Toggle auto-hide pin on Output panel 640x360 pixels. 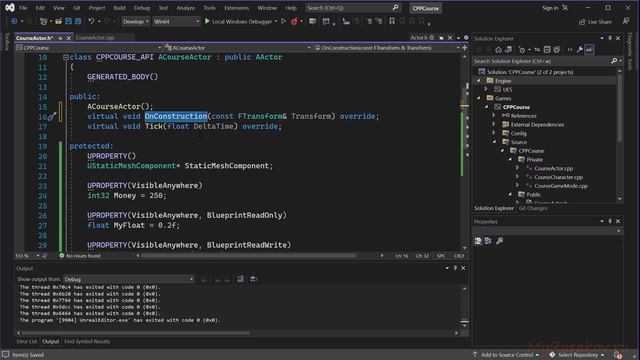click(455, 268)
